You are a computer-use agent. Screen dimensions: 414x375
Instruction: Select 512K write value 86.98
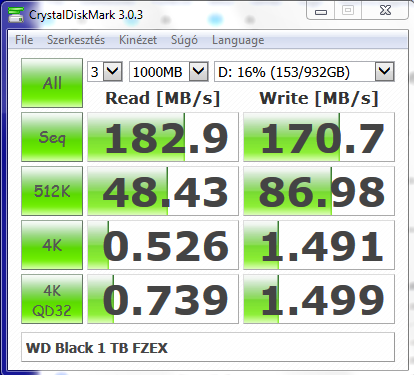pos(319,191)
